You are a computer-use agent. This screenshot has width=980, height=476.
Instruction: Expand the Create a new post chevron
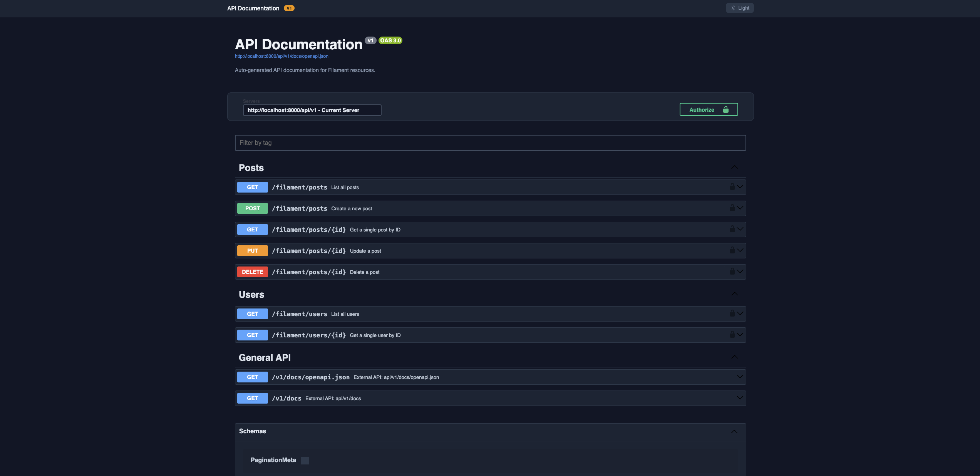tap(740, 208)
